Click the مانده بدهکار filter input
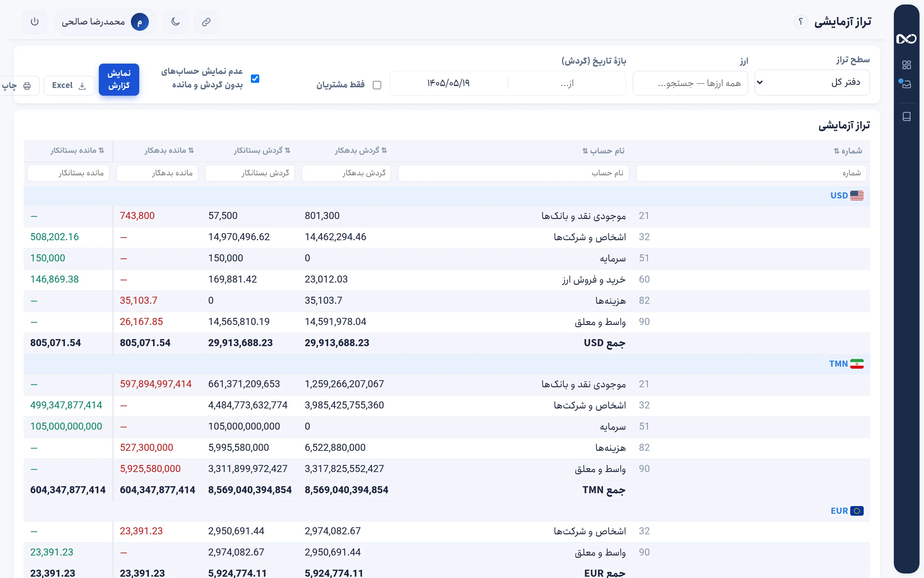 coord(157,173)
